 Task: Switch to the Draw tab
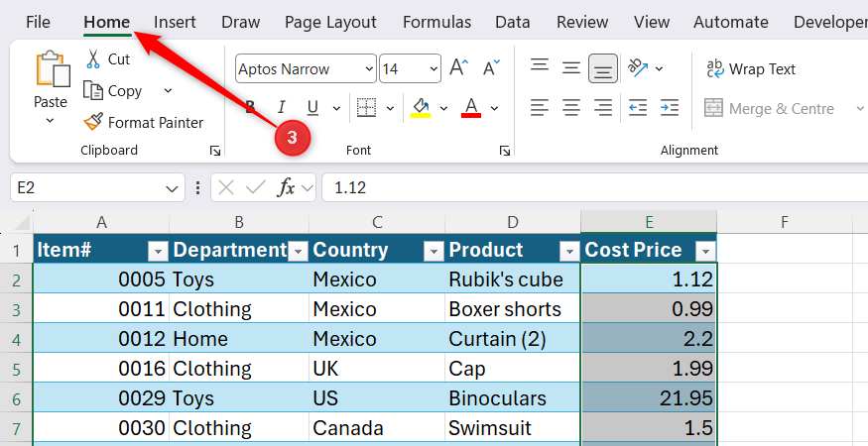click(241, 22)
